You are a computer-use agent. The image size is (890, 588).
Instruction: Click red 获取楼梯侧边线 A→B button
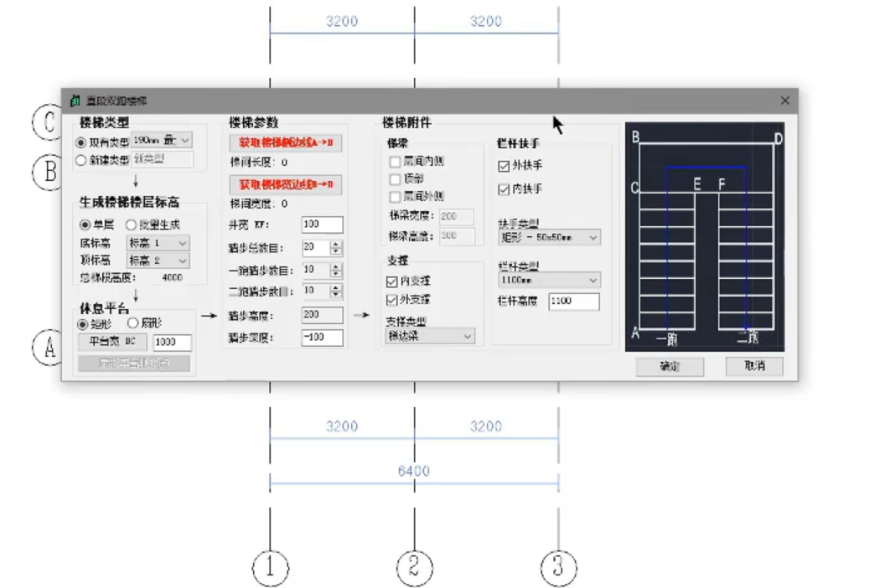click(x=286, y=142)
